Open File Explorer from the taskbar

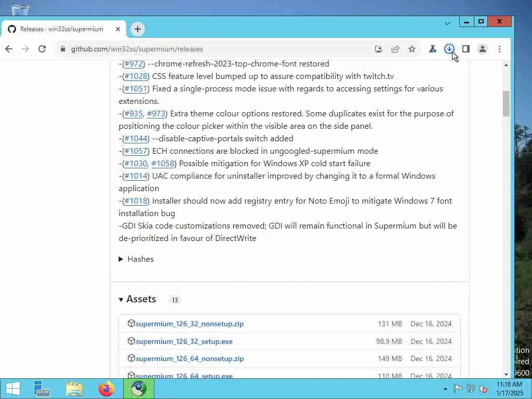pos(74,389)
